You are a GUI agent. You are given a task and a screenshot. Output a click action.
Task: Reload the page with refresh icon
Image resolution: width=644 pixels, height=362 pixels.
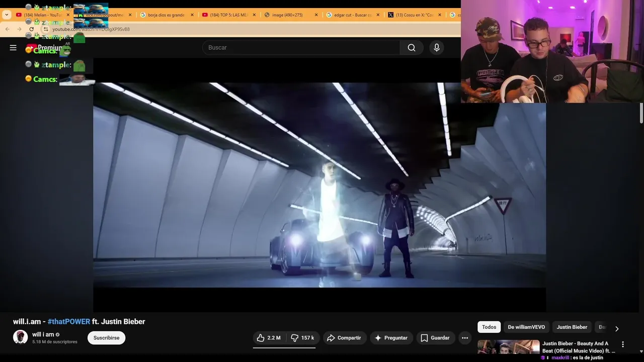coord(31,29)
